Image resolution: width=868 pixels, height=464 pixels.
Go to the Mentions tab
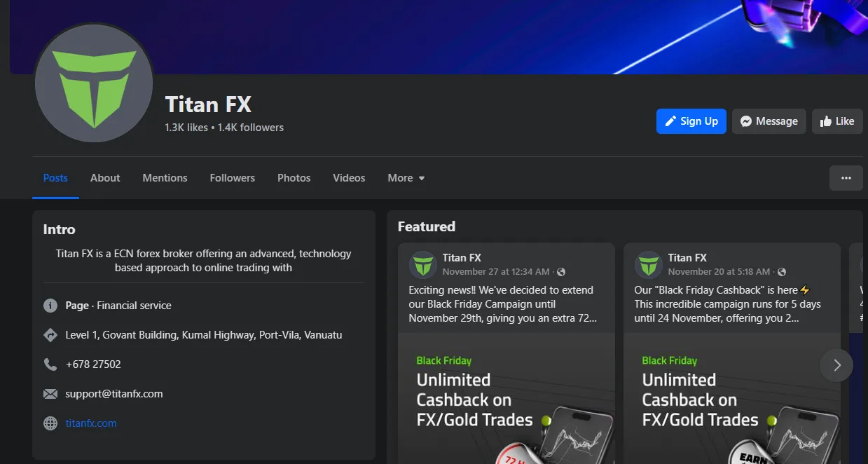point(165,178)
